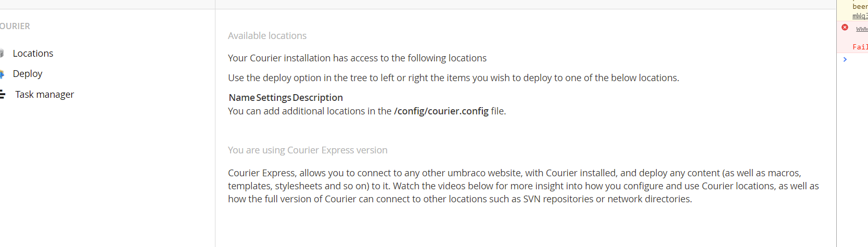
Task: Open the www link in console error
Action: tap(862, 29)
